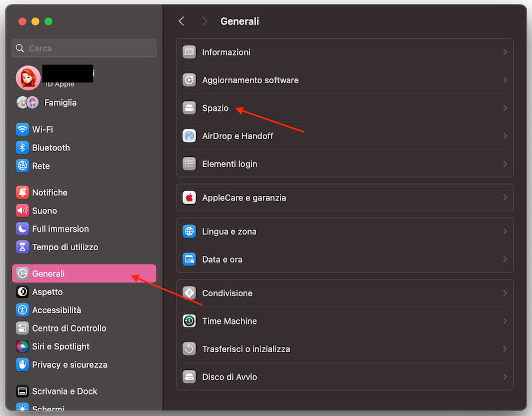
Task: Select the Full immersion moon icon
Action: tap(22, 229)
